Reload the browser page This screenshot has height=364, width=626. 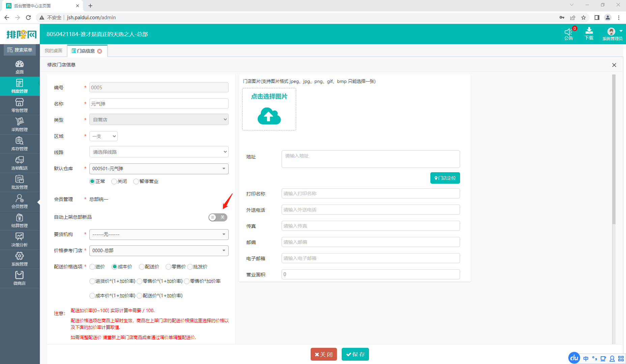click(28, 18)
